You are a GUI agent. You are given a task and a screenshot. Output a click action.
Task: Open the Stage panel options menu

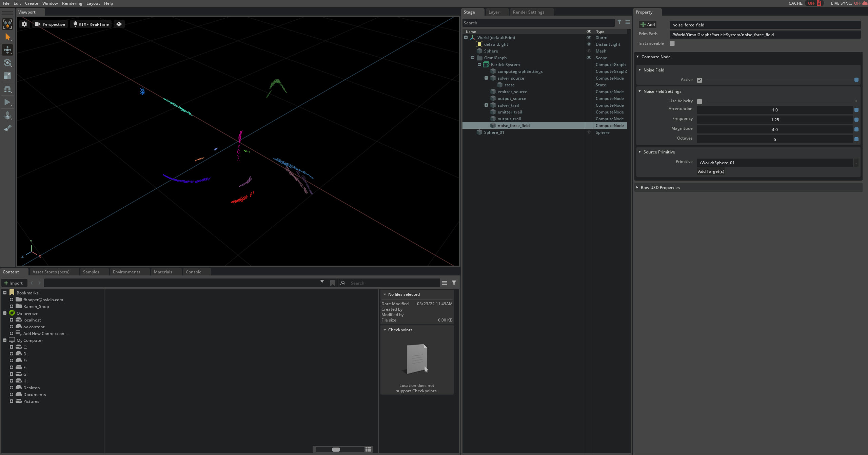pos(628,22)
